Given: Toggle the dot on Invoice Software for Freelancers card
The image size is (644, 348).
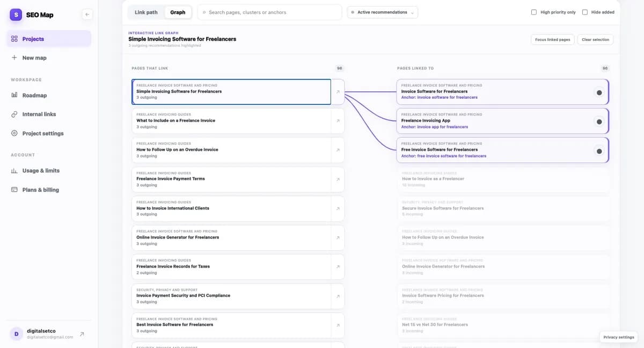Looking at the screenshot, I should (x=599, y=92).
